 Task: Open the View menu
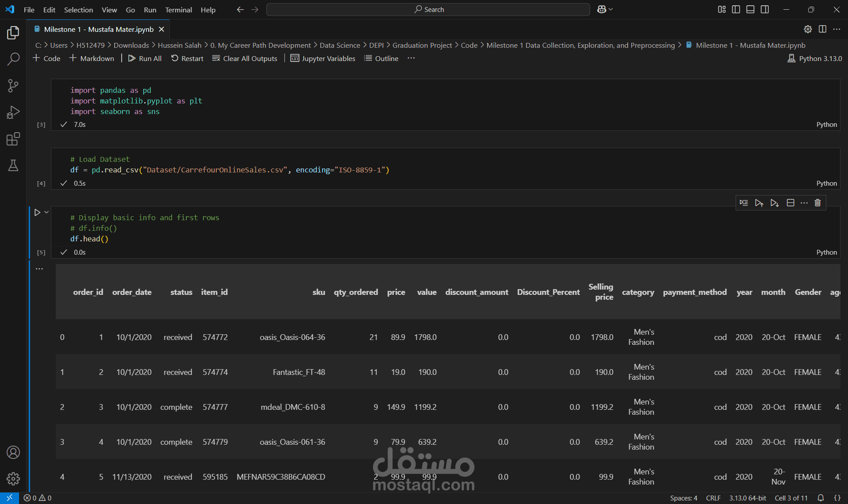pyautogui.click(x=109, y=10)
